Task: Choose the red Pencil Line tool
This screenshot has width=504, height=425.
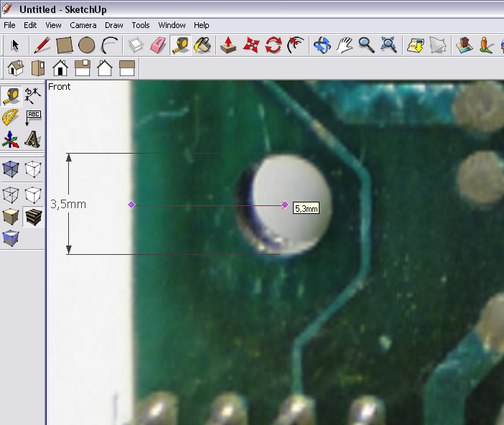Action: point(42,45)
